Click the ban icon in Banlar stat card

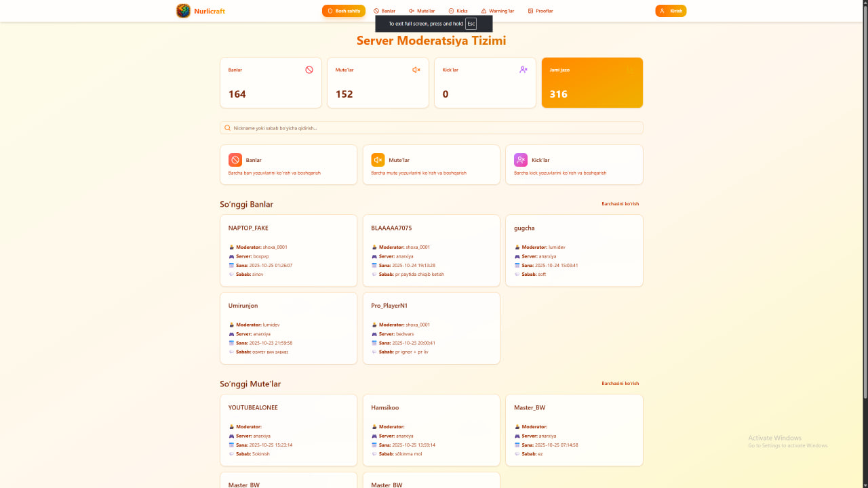(x=309, y=70)
